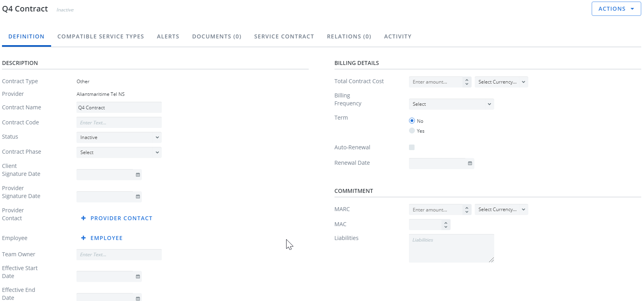The height and width of the screenshot is (301, 644).
Task: Click the Team Owner text field
Action: pyautogui.click(x=119, y=255)
